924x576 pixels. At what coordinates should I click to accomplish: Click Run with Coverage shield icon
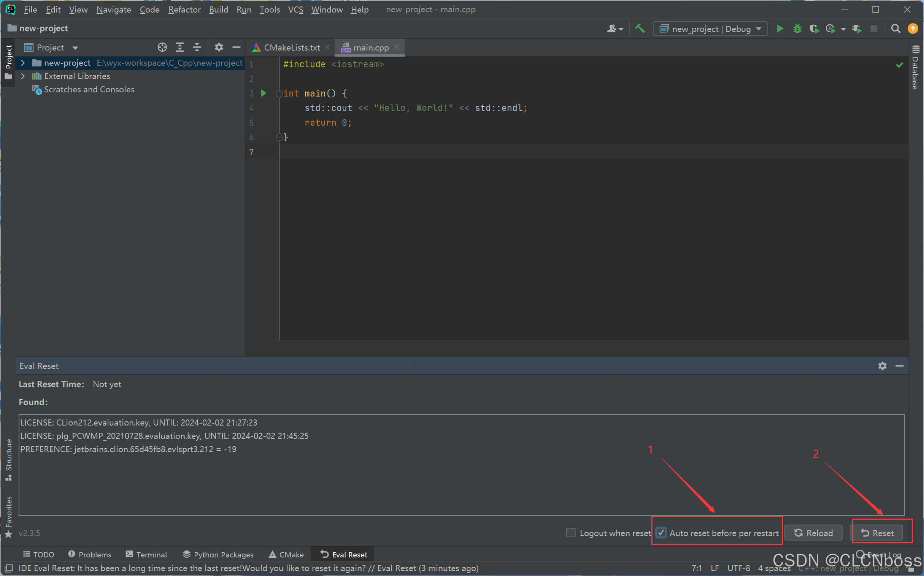tap(813, 29)
